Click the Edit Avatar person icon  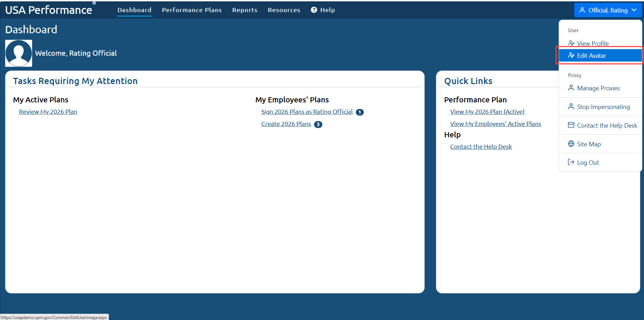tap(571, 55)
